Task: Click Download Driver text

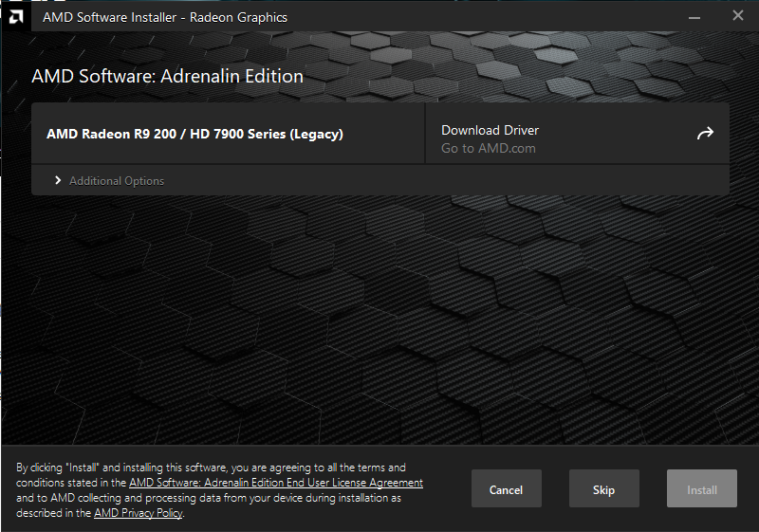Action: [x=490, y=130]
